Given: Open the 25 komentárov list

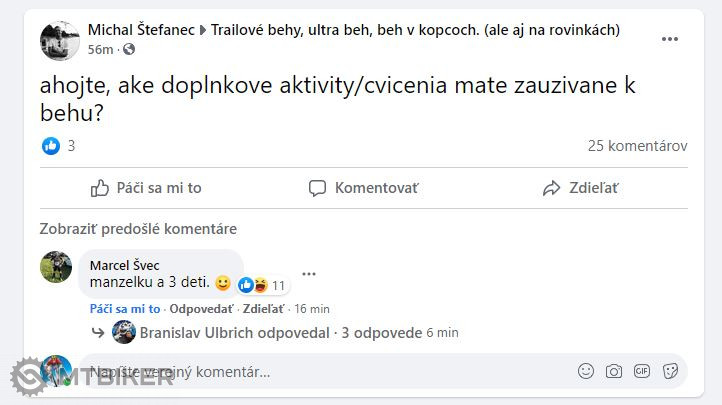Looking at the screenshot, I should (x=637, y=146).
